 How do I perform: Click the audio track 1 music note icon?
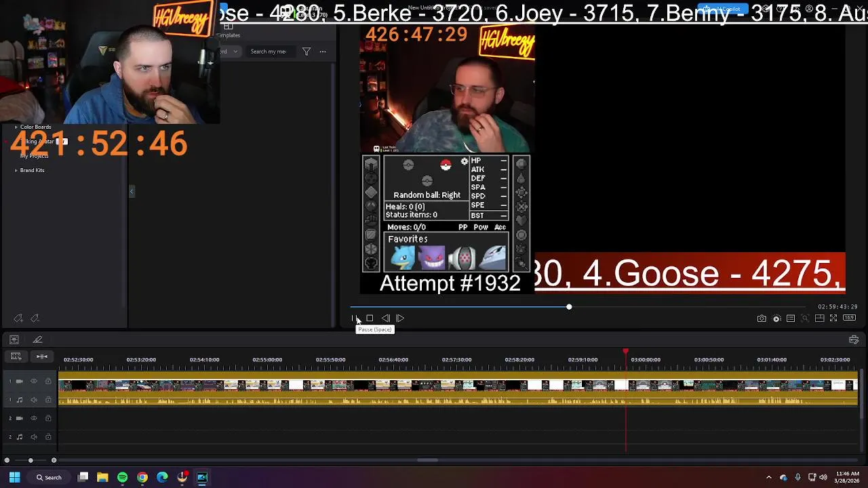click(x=19, y=400)
